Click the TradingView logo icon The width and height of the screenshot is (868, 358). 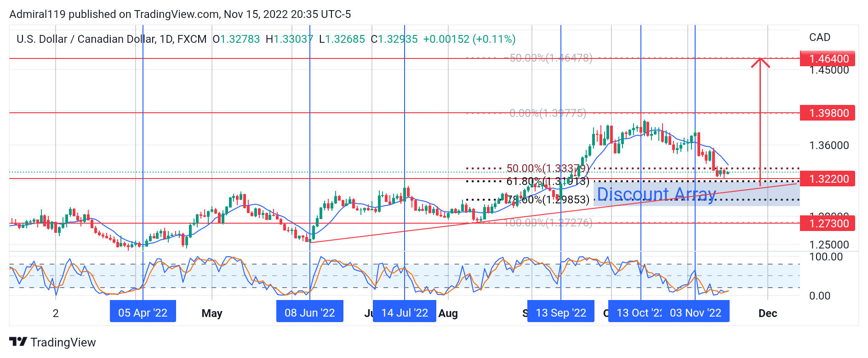pyautogui.click(x=18, y=342)
